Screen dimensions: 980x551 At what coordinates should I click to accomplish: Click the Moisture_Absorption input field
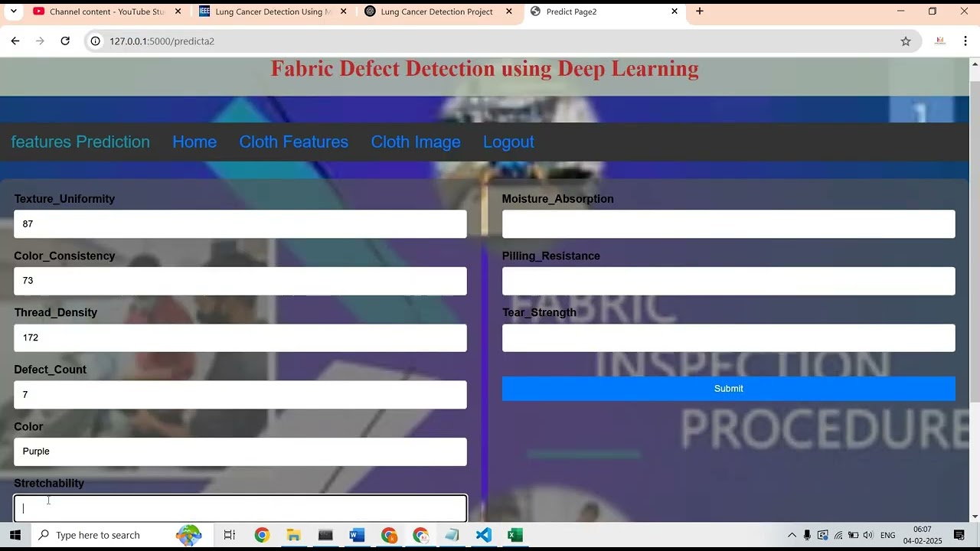pos(728,224)
